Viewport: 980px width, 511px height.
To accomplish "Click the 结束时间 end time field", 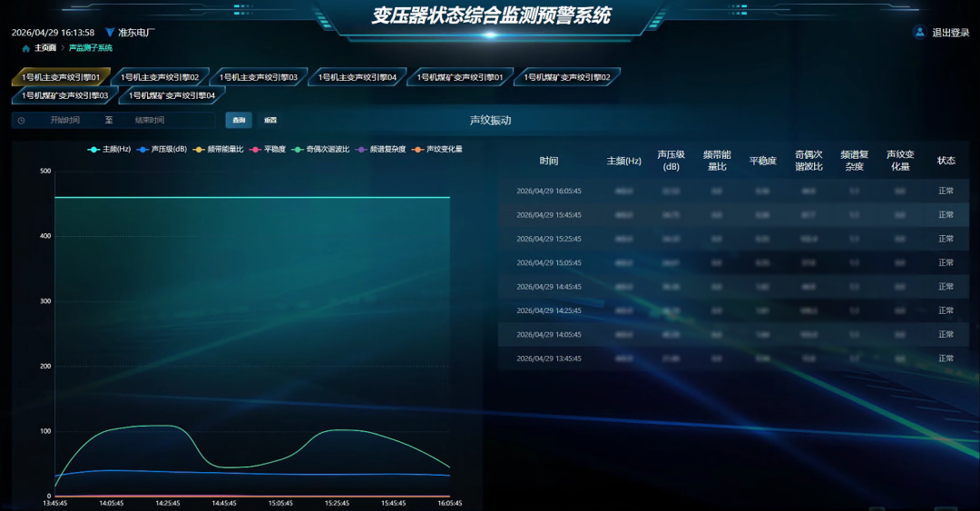I will point(150,120).
